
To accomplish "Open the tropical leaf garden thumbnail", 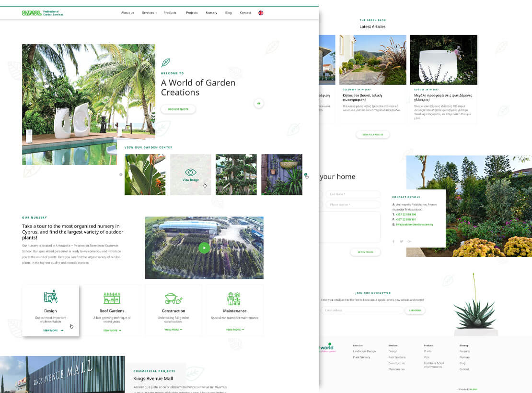I will (145, 175).
